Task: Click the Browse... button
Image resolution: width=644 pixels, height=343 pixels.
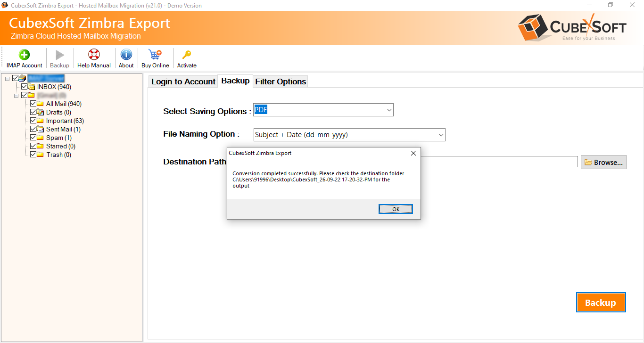Action: 603,162
